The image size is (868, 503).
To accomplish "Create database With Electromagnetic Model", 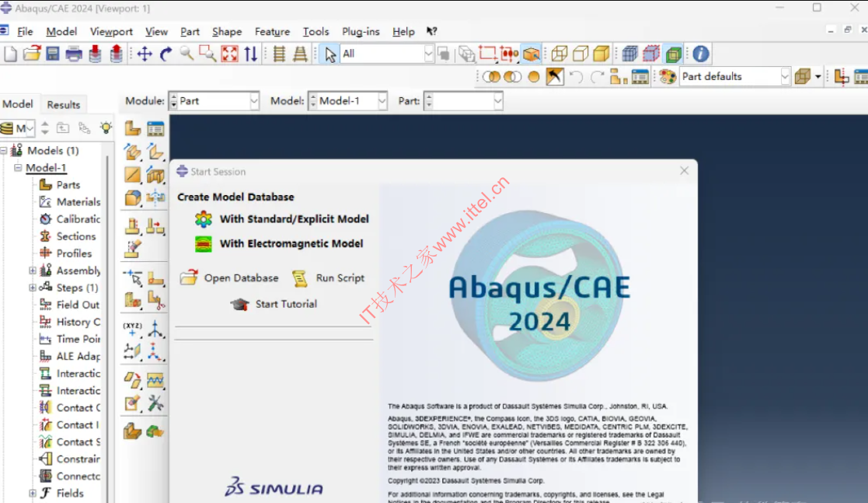I will (279, 243).
